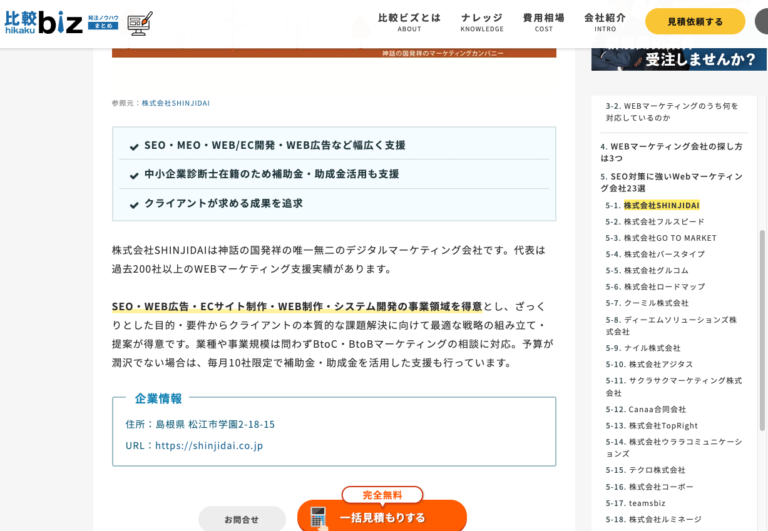Viewport: 768px width, 531px height.
Task: Open the 比較ビズとは ABOUT menu
Action: [409, 22]
